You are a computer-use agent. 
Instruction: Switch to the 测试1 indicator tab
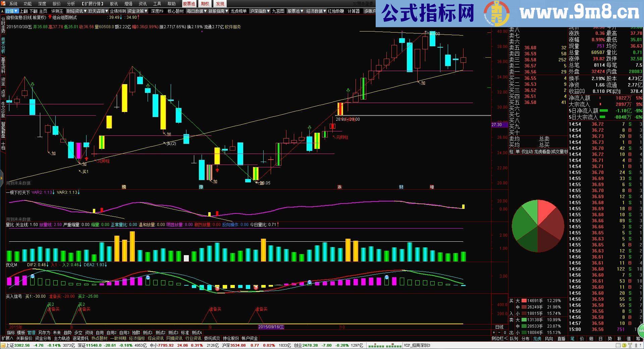click(x=147, y=332)
